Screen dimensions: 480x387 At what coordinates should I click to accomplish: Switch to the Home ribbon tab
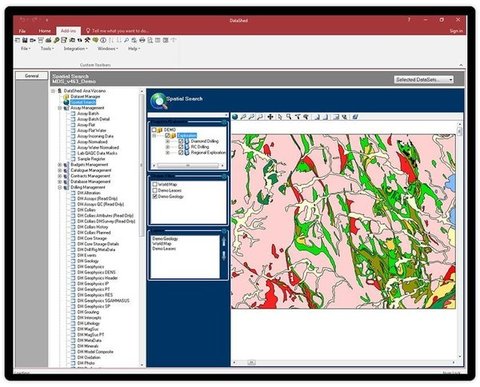[45, 31]
